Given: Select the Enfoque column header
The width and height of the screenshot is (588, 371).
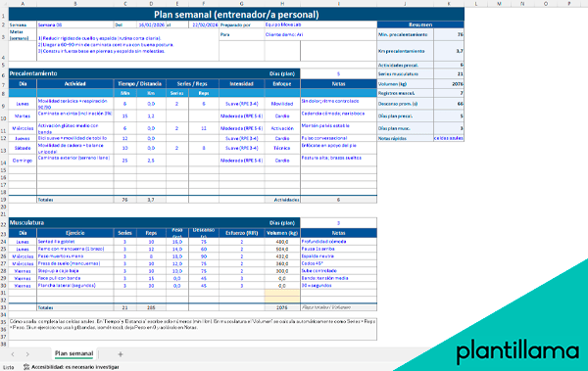Looking at the screenshot, I should click(x=282, y=84).
